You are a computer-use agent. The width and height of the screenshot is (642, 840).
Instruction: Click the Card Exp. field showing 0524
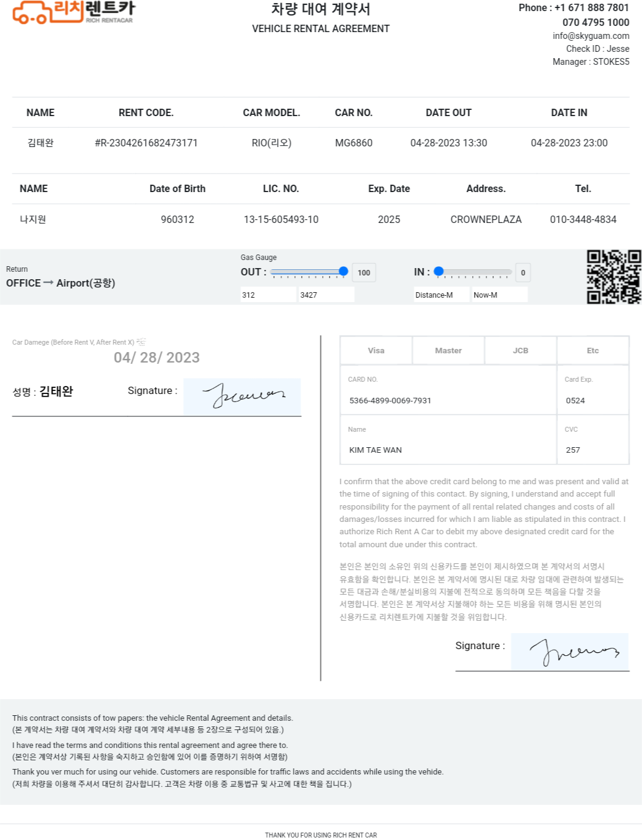coord(593,400)
